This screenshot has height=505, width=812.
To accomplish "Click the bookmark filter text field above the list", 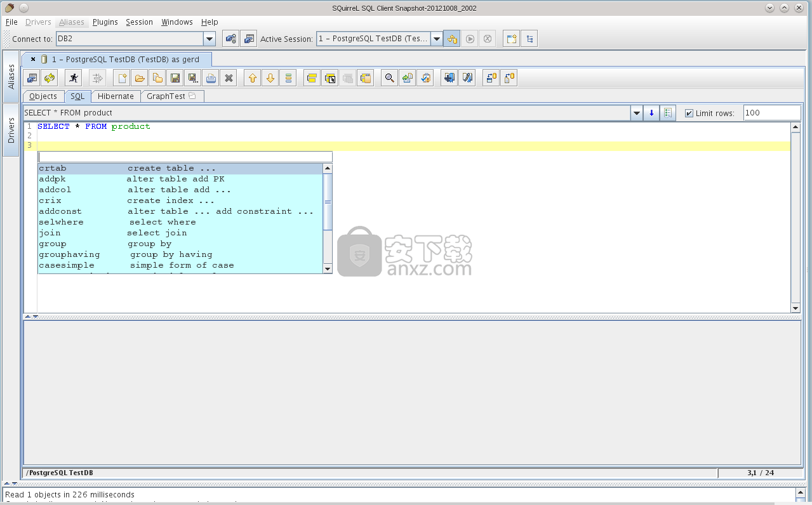I will tap(185, 157).
